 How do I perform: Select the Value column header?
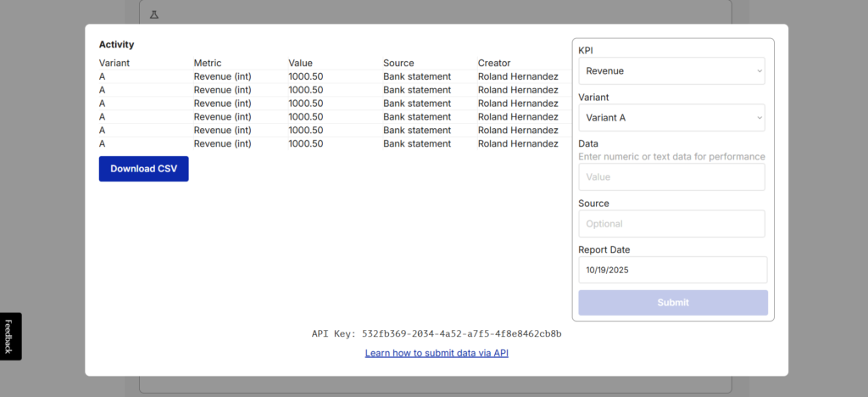point(300,63)
